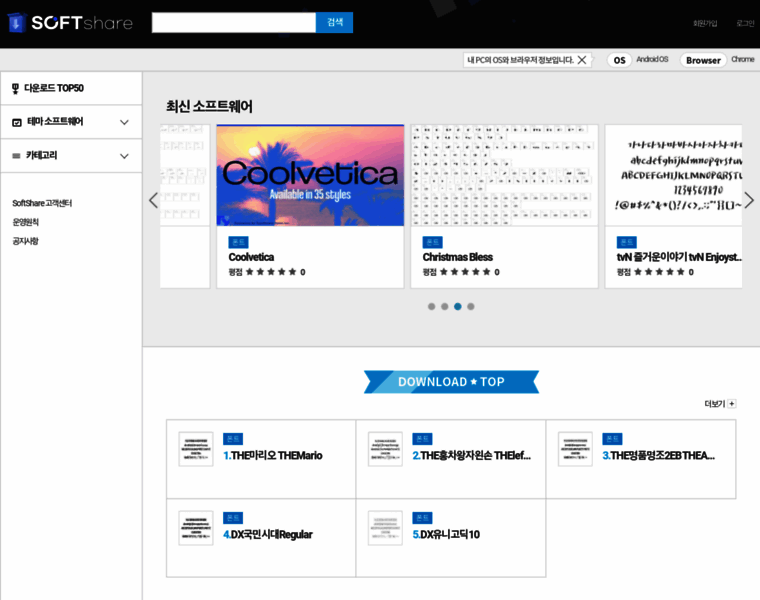Open the Coolvetica banner thumbnail

click(310, 175)
